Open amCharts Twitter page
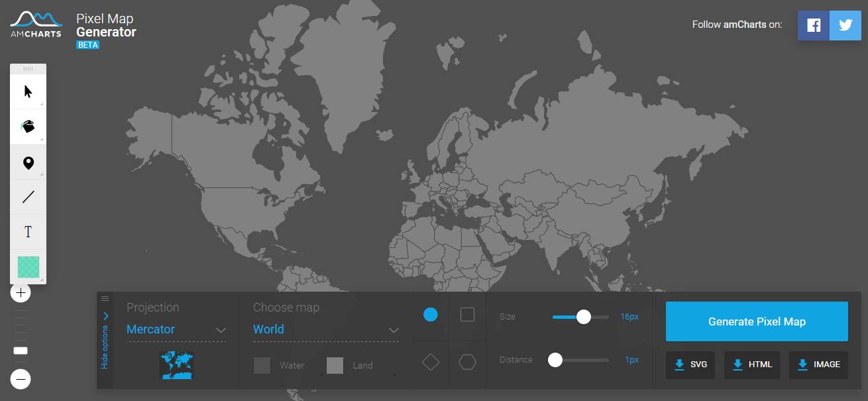 [x=845, y=25]
